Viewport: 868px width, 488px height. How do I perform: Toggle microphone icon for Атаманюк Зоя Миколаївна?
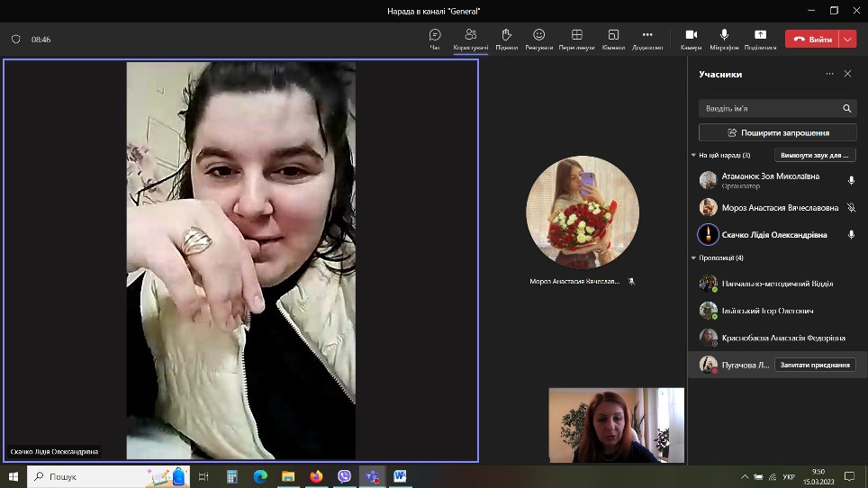click(x=852, y=180)
